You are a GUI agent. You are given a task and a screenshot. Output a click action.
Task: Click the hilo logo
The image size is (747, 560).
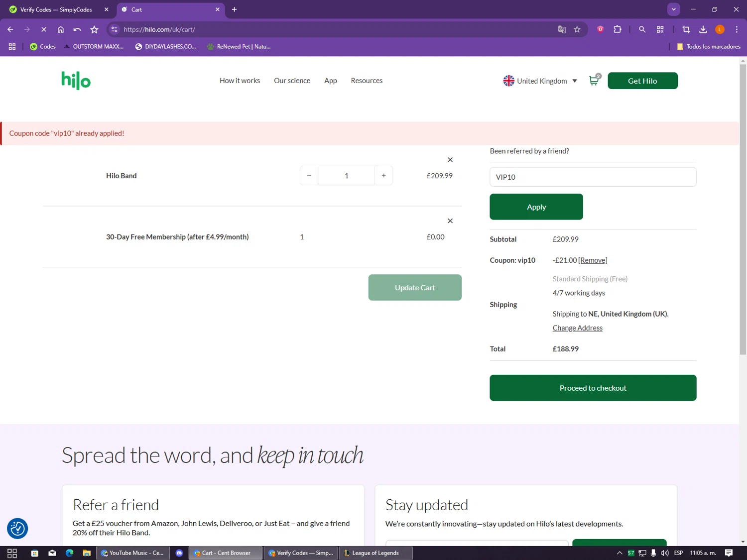click(76, 81)
